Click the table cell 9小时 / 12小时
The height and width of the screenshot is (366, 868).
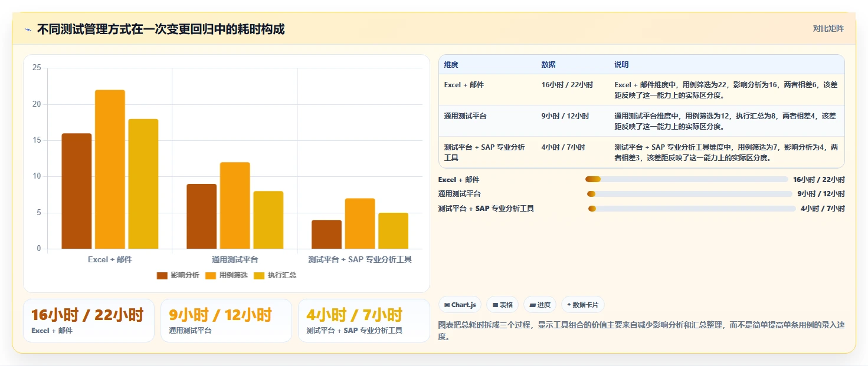pos(565,116)
